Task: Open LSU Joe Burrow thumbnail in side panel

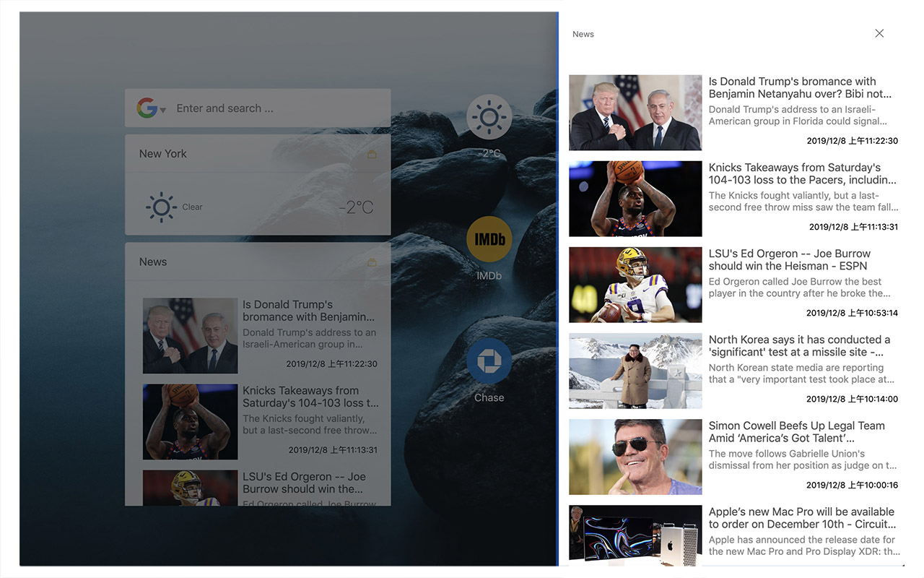Action: pos(635,285)
